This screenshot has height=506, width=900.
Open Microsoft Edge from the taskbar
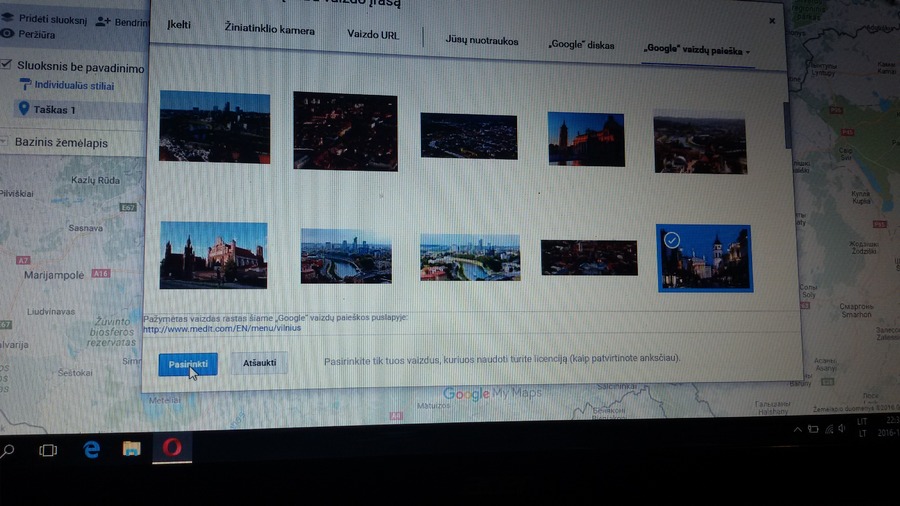pos(91,449)
